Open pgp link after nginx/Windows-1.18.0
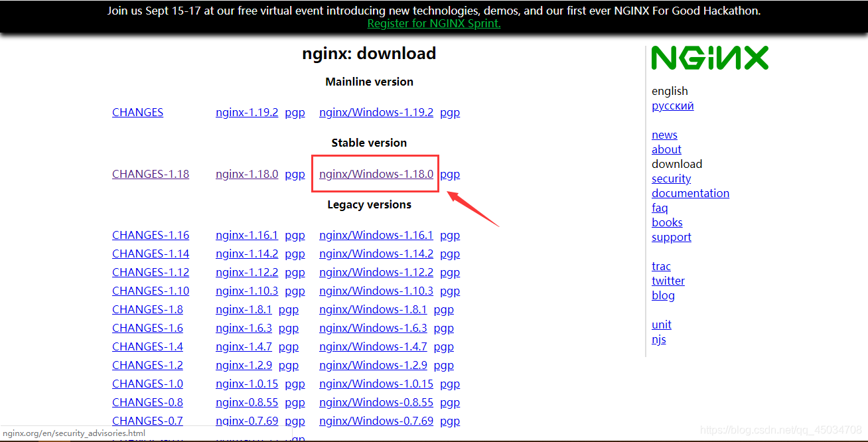This screenshot has width=868, height=442. tap(450, 174)
